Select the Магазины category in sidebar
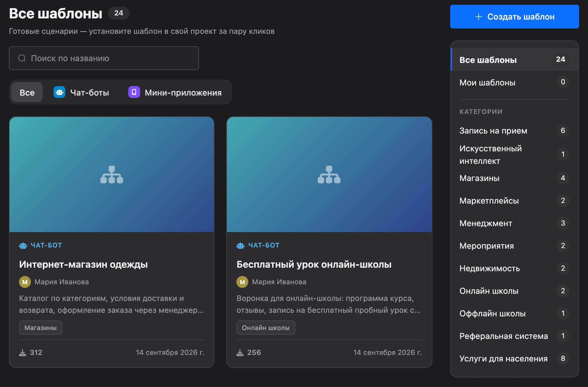This screenshot has width=588, height=387. click(514, 178)
